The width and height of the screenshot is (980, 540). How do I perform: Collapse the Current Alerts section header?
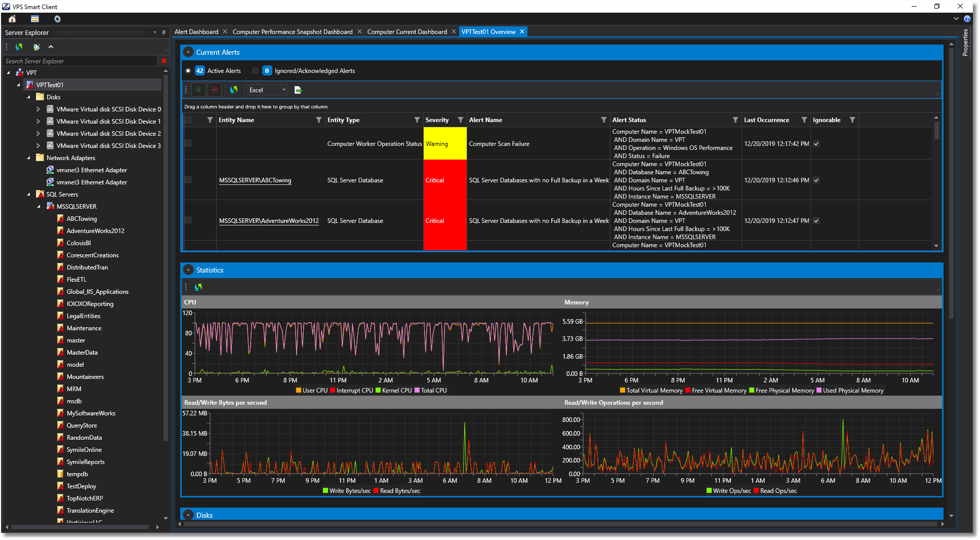pyautogui.click(x=188, y=52)
